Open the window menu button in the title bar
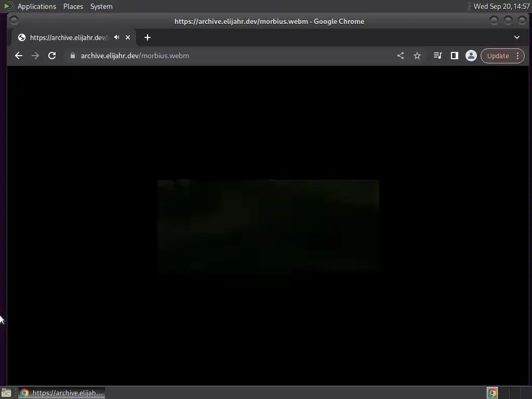This screenshot has width=532, height=399. (x=14, y=21)
